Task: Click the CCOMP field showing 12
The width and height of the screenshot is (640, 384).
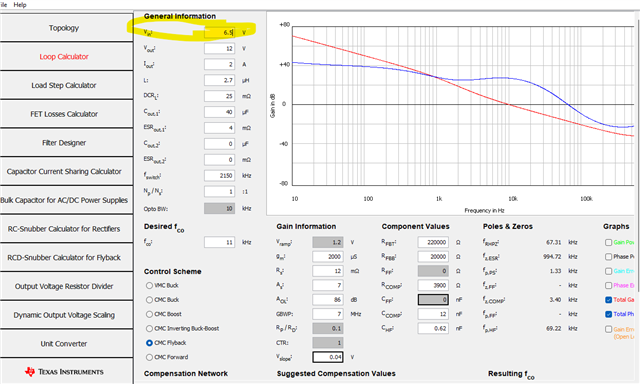Action: (x=433, y=314)
